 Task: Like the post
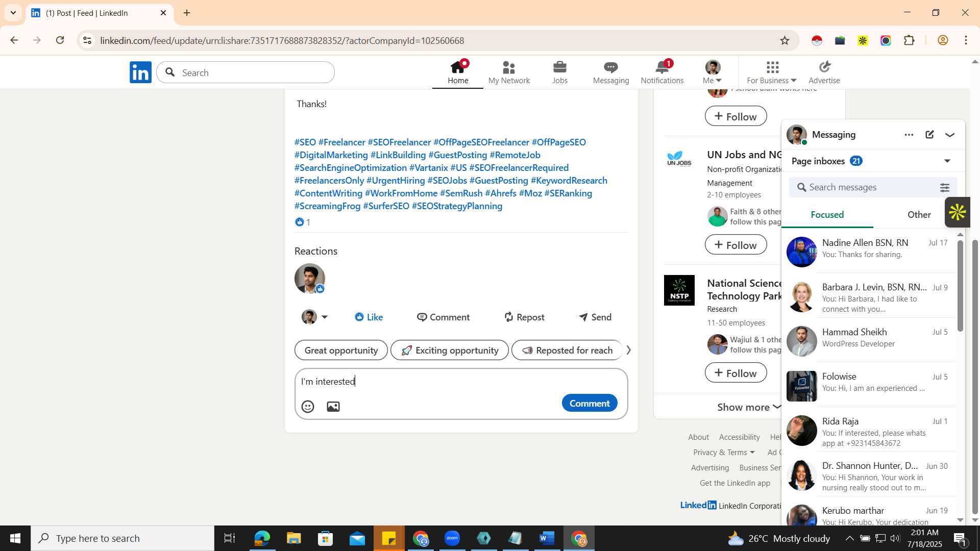(x=369, y=317)
